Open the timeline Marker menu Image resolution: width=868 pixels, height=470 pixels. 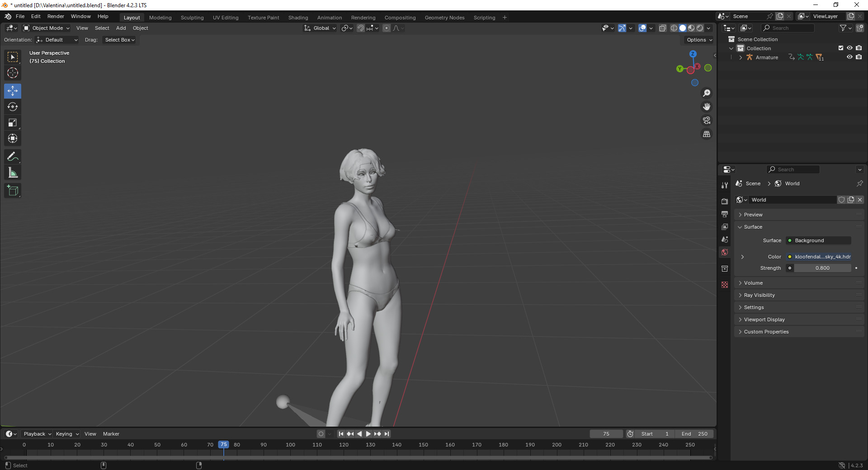111,434
